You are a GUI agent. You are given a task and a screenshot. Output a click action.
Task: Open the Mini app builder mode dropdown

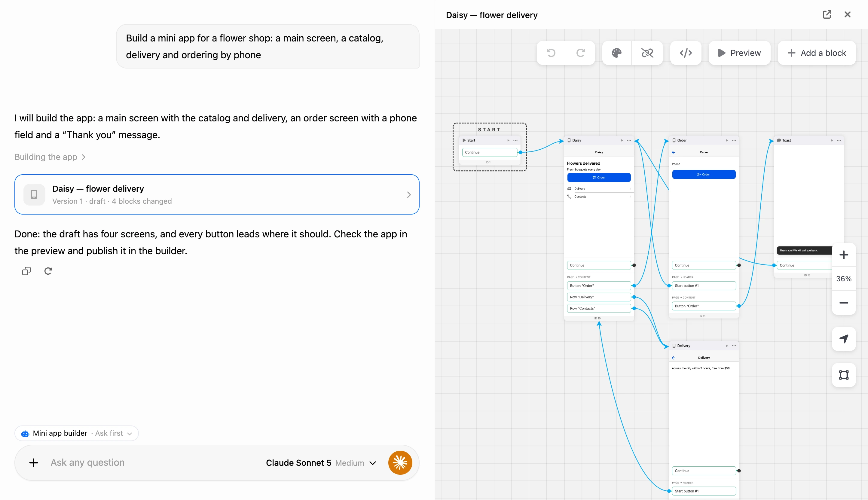point(77,433)
